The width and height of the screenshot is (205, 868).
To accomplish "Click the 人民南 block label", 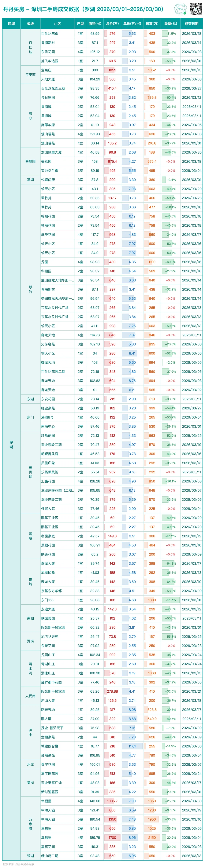I will (30, 696).
